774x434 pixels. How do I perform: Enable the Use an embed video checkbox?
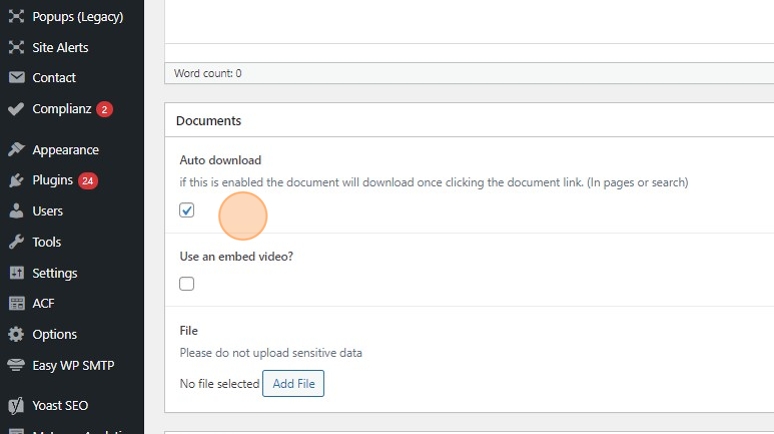coord(187,284)
